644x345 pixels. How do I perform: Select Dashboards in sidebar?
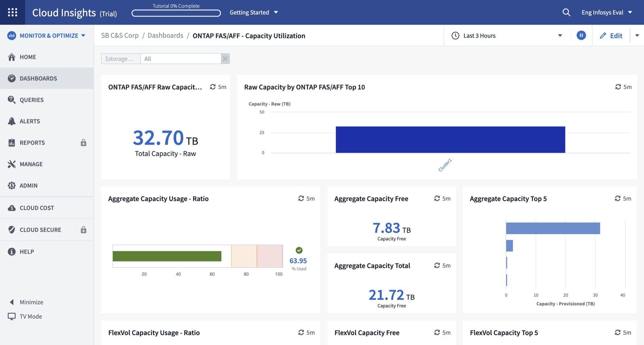(47, 78)
